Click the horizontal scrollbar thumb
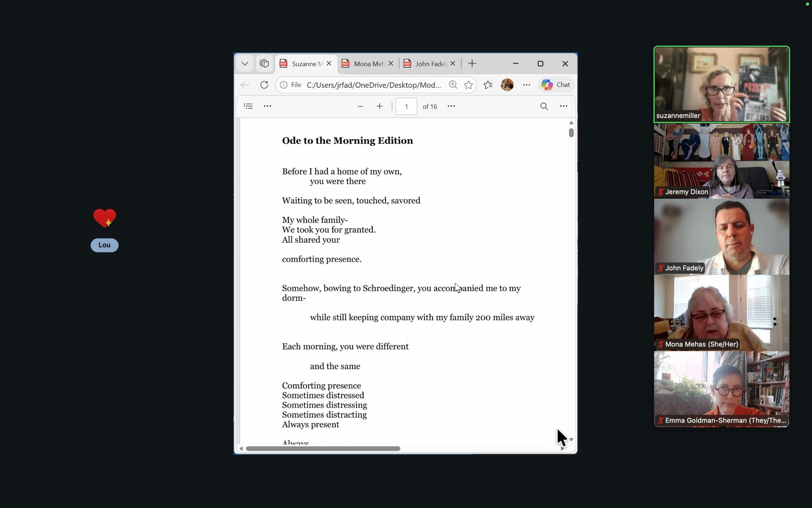The width and height of the screenshot is (812, 508). pyautogui.click(x=323, y=448)
